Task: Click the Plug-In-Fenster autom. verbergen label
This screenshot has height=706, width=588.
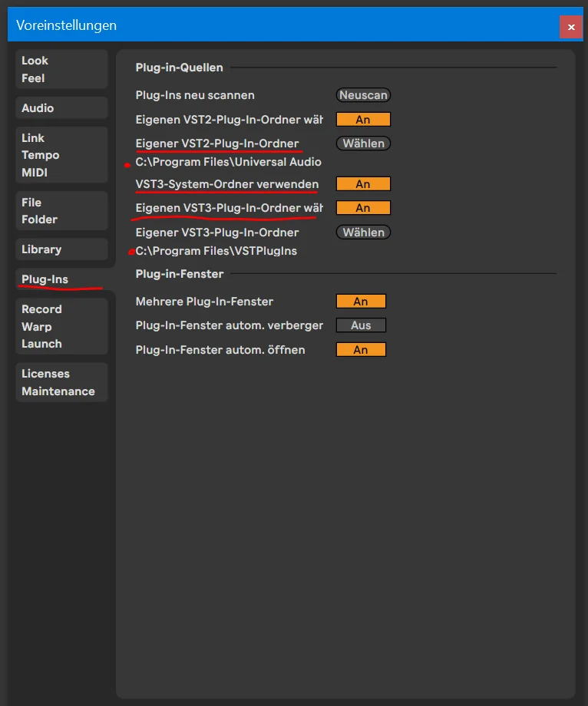Action: coord(230,325)
